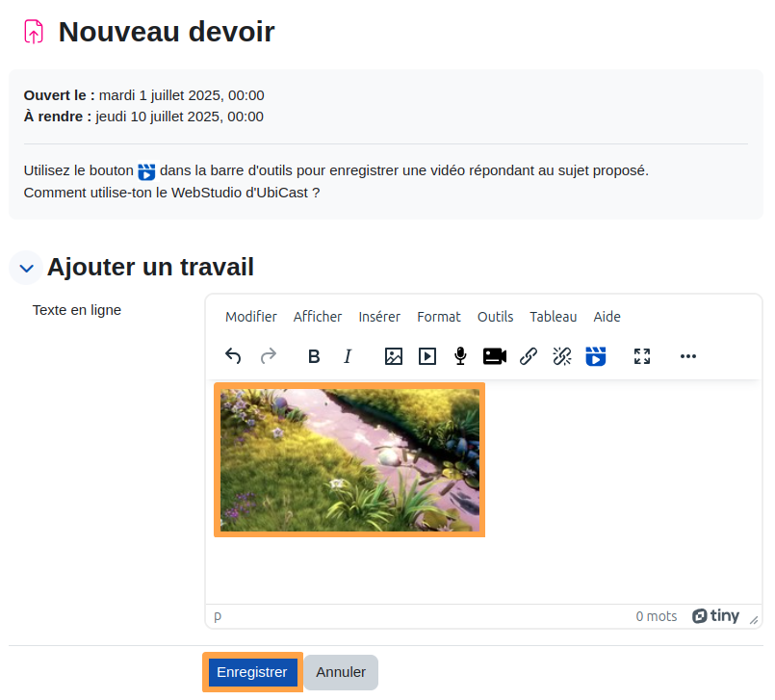This screenshot has width=775, height=700.
Task: Reveal more toolbar options
Action: point(688,356)
